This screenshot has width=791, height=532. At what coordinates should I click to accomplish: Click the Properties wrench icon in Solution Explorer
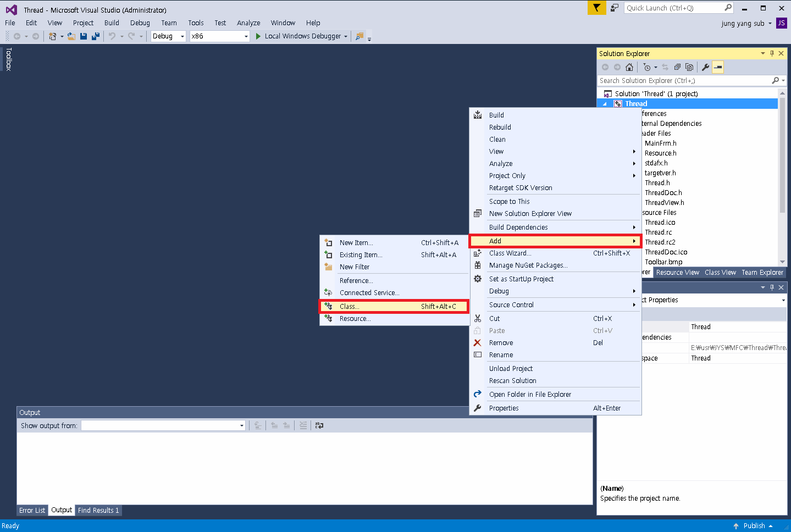tap(706, 67)
